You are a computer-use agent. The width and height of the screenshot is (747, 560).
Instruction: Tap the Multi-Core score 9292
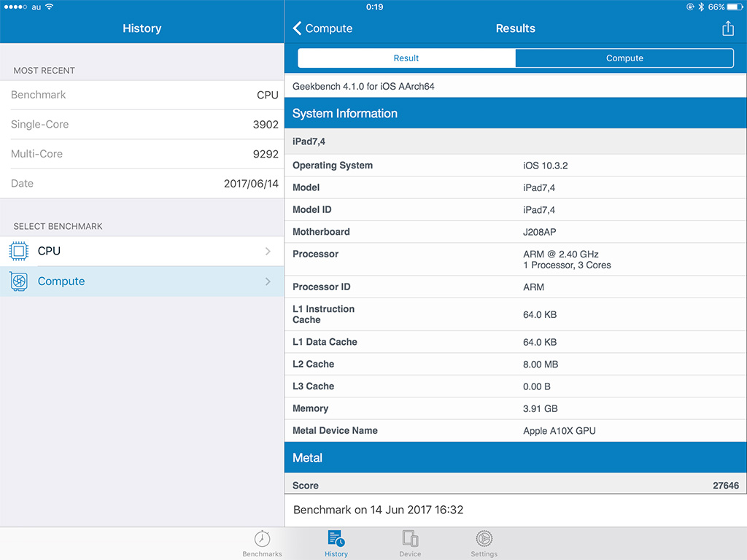click(266, 154)
